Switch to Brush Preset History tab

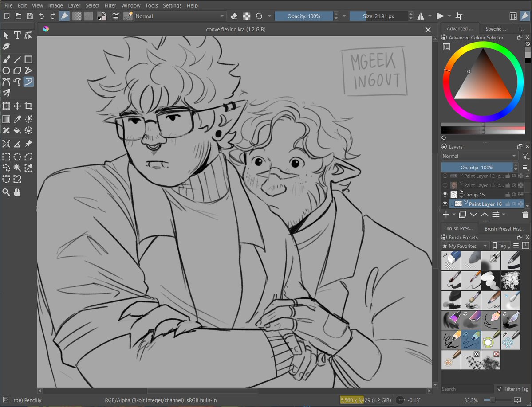(x=504, y=228)
